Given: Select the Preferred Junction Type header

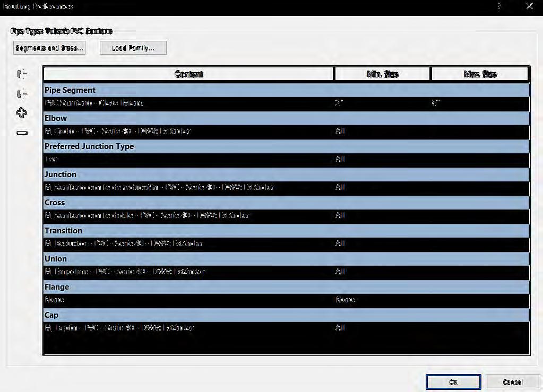Looking at the screenshot, I should coord(286,146).
